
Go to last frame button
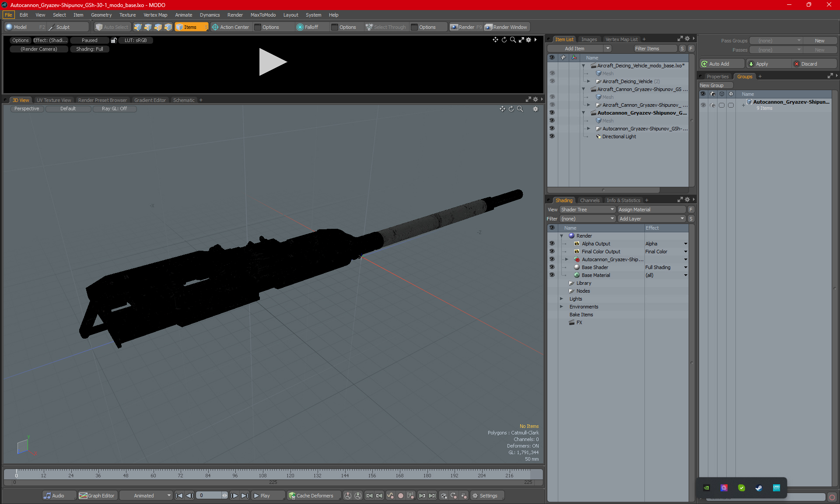(x=245, y=496)
